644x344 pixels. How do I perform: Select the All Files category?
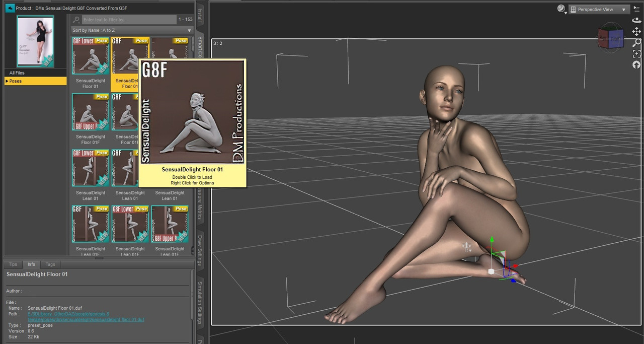pyautogui.click(x=35, y=73)
